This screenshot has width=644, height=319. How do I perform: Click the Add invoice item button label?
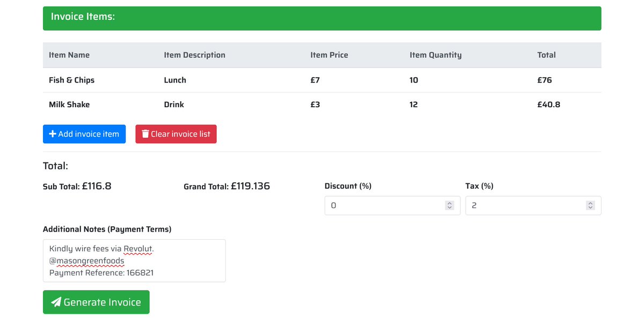89,134
